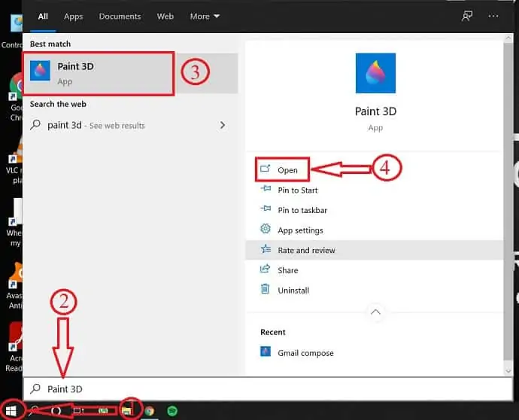Collapse the actions list with chevron
The image size is (519, 420).
375,312
